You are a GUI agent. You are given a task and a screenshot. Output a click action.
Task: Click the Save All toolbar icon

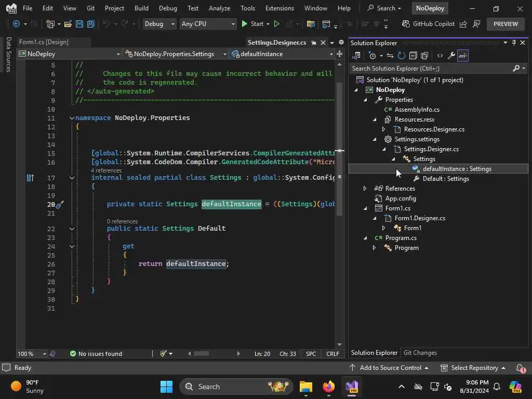90,24
